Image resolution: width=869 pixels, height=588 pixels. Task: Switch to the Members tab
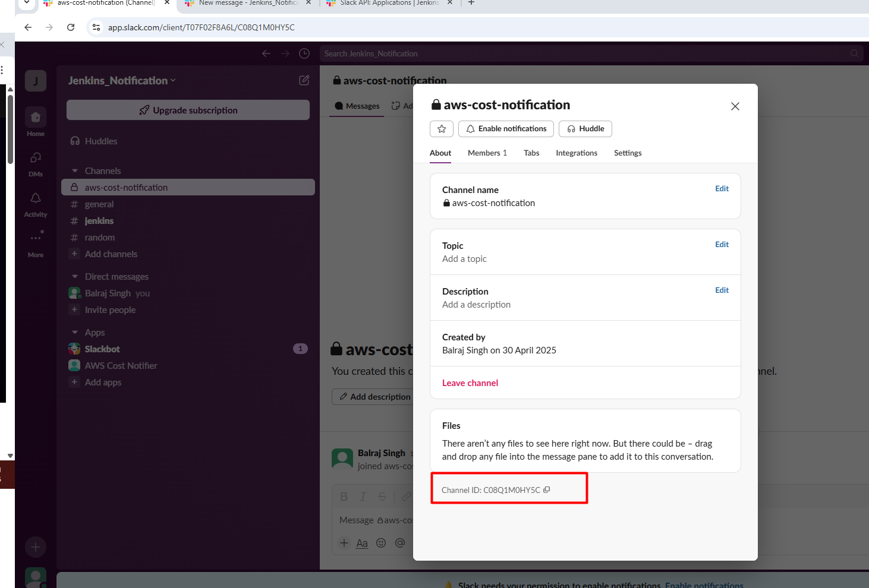click(x=487, y=153)
